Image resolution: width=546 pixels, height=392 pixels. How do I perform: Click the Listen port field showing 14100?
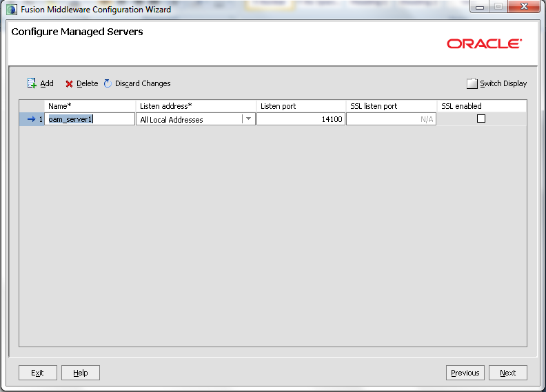(x=301, y=119)
